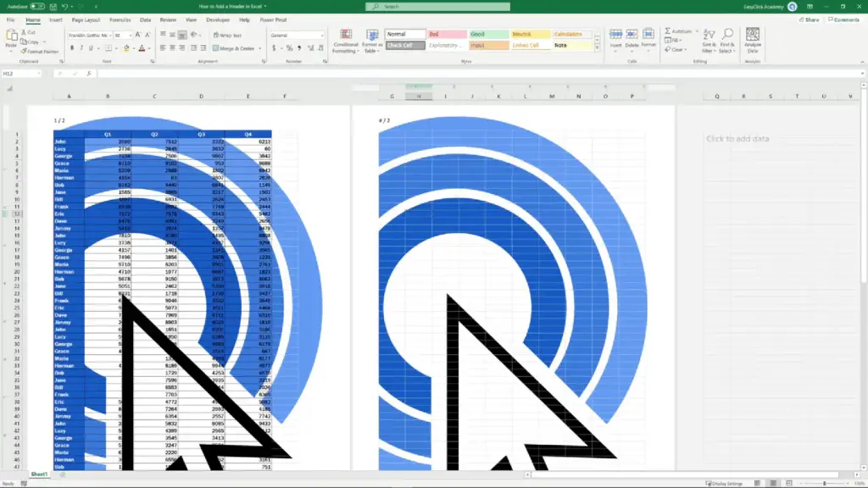Switch to the Page Layout tab
The width and height of the screenshot is (868, 488).
click(86, 20)
